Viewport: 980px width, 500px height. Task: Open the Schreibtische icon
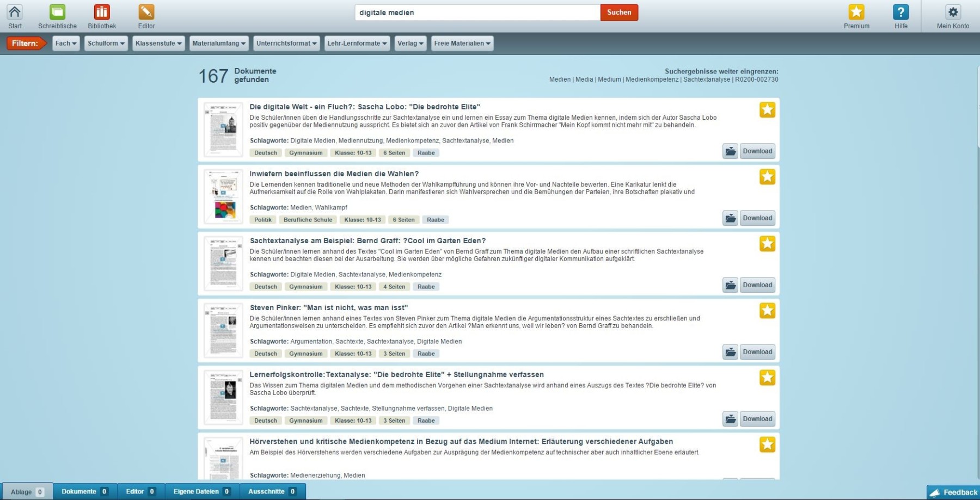click(x=57, y=13)
